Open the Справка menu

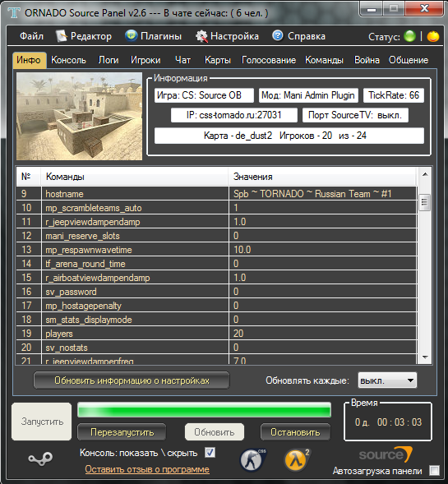point(307,36)
